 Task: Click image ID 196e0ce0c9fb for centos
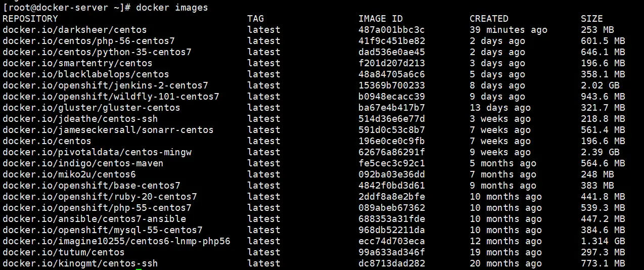(x=392, y=141)
